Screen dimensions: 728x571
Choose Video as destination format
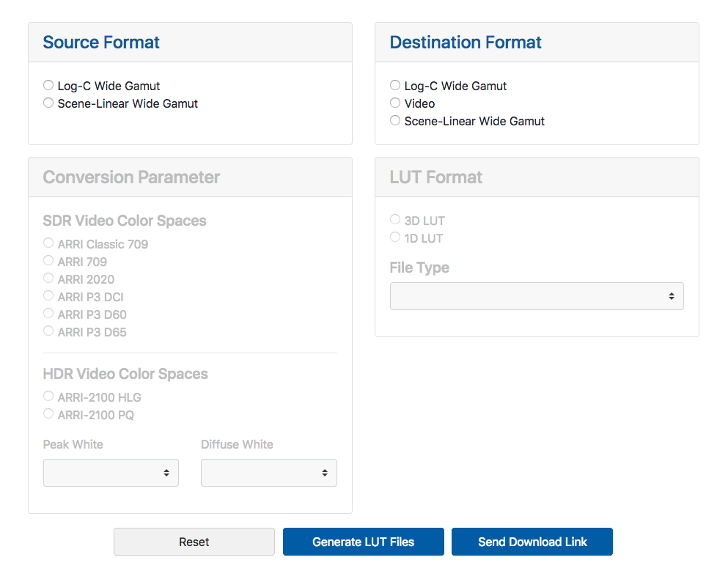click(395, 103)
